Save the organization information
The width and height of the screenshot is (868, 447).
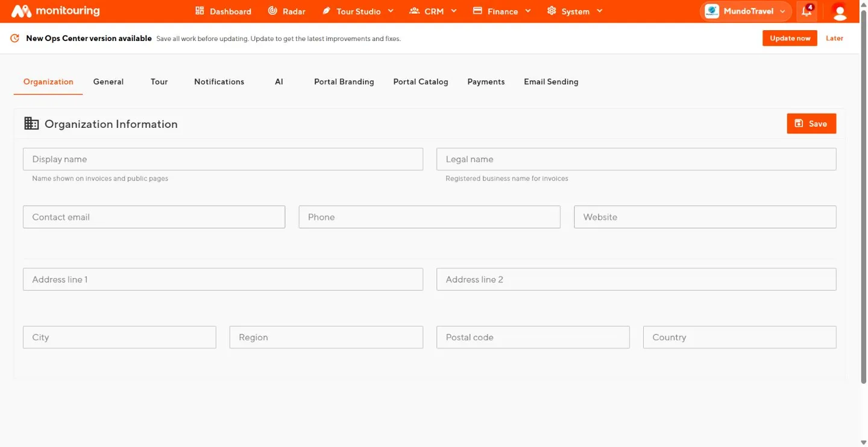pyautogui.click(x=811, y=124)
